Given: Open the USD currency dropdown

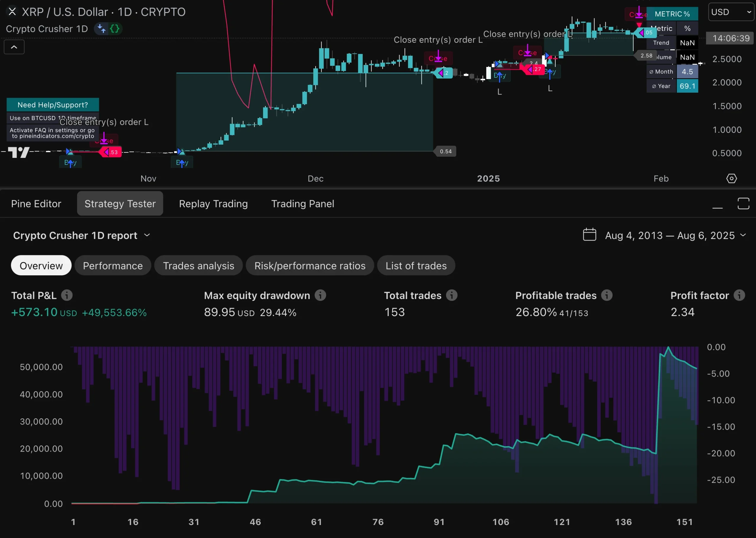Looking at the screenshot, I should 731,12.
